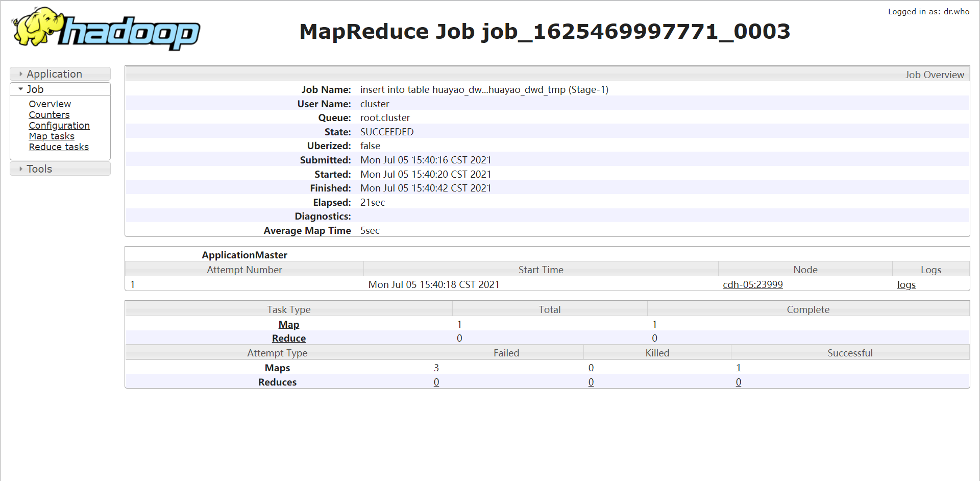Open the Counters page from the sidebar
The image size is (980, 481).
click(x=49, y=114)
